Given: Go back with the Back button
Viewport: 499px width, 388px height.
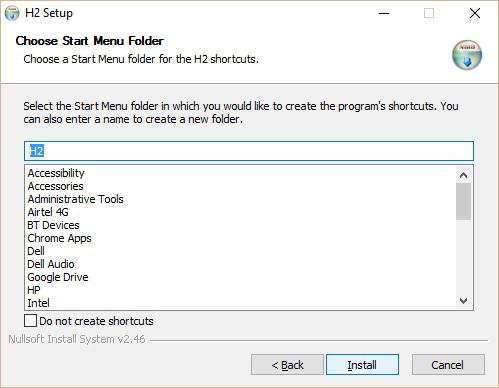Looking at the screenshot, I should (287, 365).
